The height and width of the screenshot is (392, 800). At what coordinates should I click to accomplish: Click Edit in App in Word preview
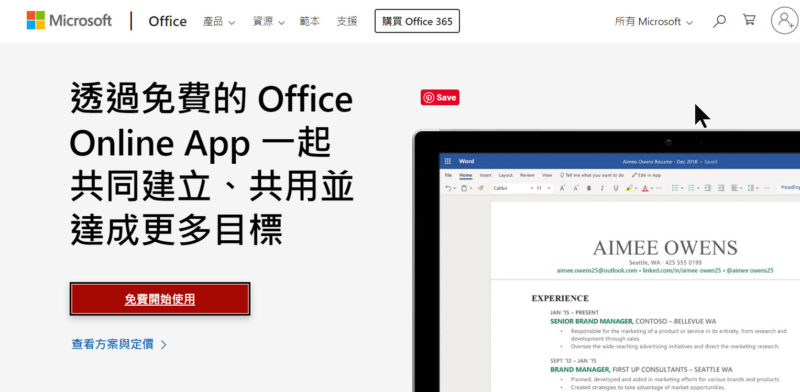(646, 175)
